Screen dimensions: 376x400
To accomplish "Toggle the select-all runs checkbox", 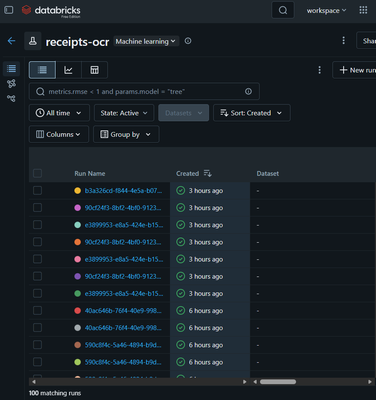I will 38,173.
